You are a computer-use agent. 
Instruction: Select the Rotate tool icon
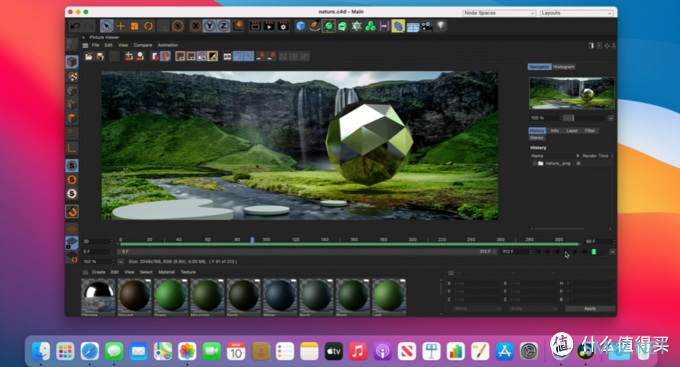point(148,26)
